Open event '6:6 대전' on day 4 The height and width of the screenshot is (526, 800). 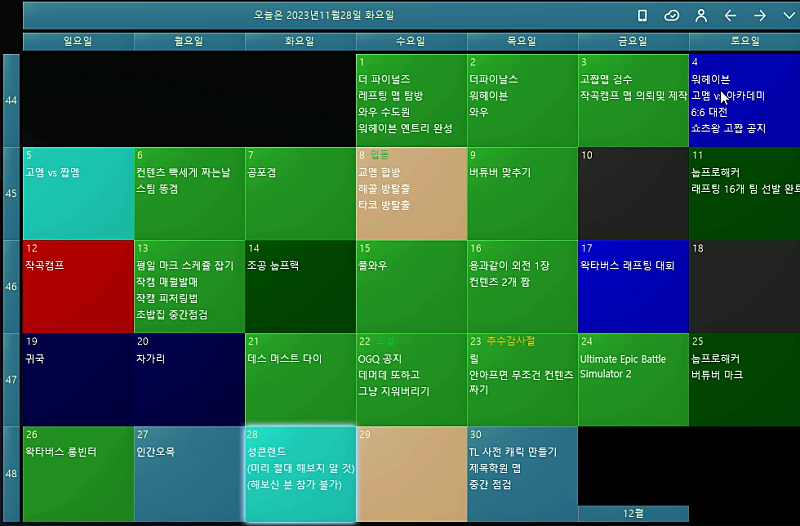[x=709, y=112]
